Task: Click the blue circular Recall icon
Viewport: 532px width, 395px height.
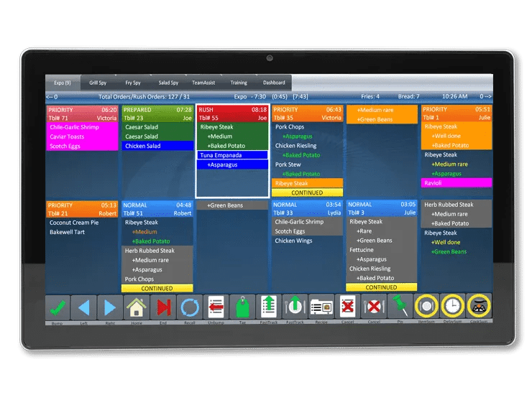Action: pyautogui.click(x=190, y=307)
